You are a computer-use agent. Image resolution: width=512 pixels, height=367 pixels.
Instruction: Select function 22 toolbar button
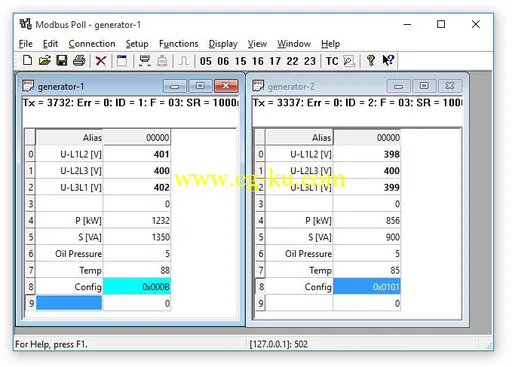pyautogui.click(x=292, y=61)
